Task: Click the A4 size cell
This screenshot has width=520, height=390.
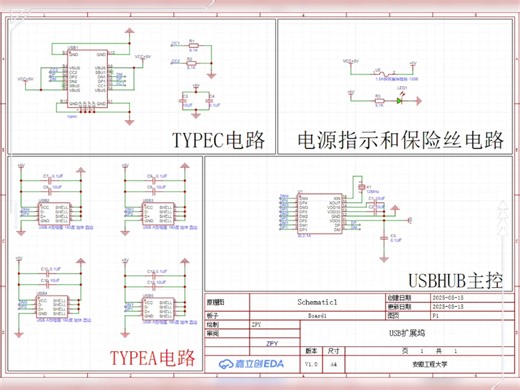Action: [x=334, y=364]
